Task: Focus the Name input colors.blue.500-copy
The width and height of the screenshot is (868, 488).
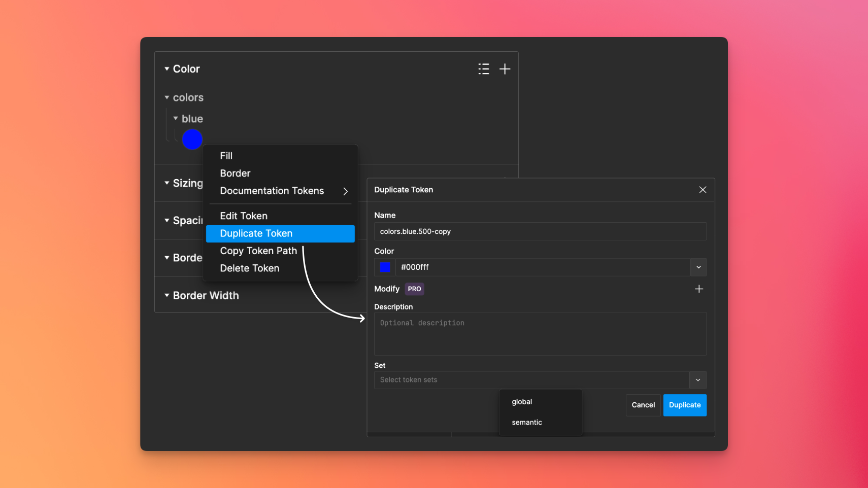Action: click(540, 231)
